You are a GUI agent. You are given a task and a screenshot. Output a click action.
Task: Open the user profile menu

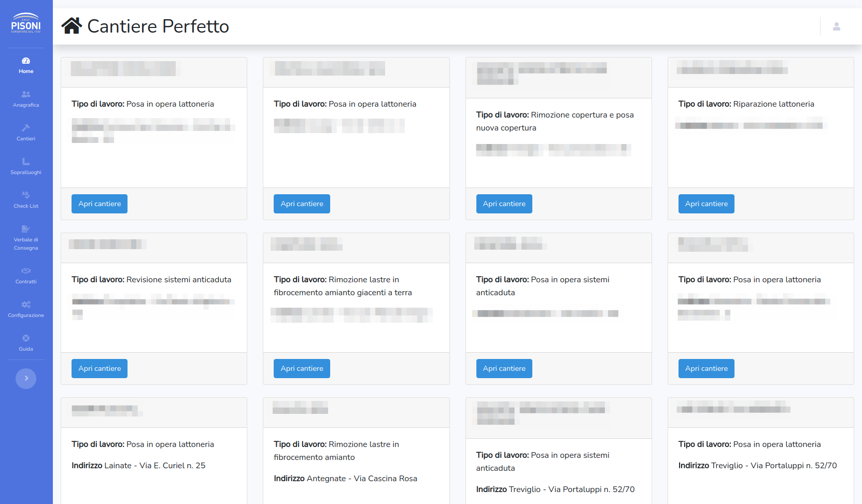(836, 26)
